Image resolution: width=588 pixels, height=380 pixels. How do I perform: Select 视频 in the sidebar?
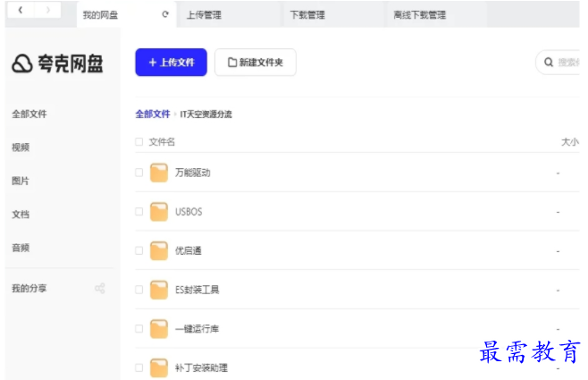tap(21, 147)
